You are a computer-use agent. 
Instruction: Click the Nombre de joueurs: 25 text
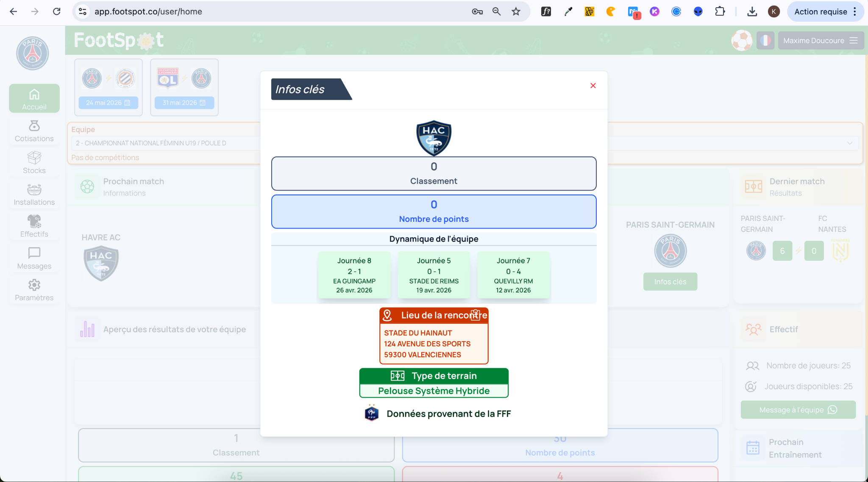(808, 365)
